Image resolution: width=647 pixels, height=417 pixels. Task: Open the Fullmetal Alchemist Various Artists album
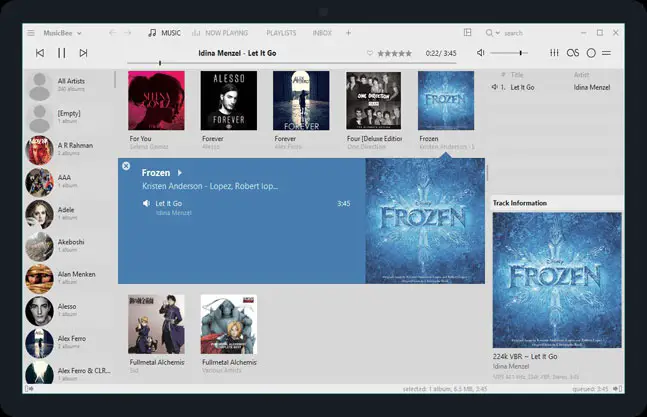click(x=229, y=325)
